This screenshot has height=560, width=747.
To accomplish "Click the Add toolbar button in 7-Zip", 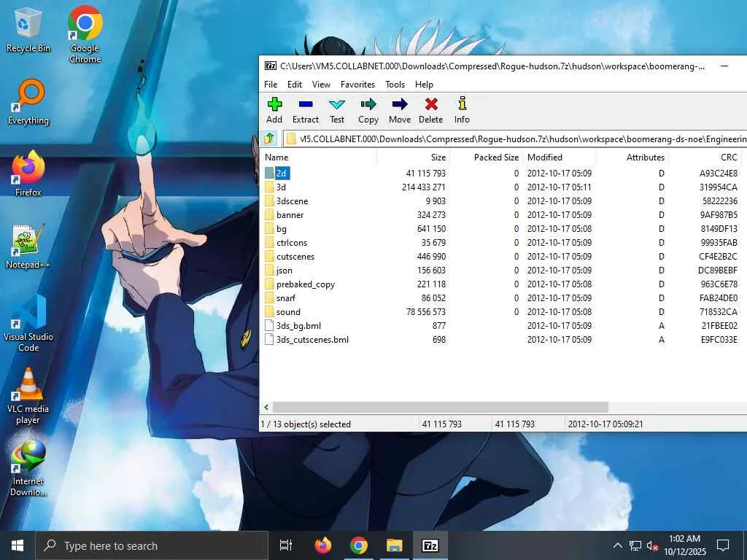I will tap(274, 111).
